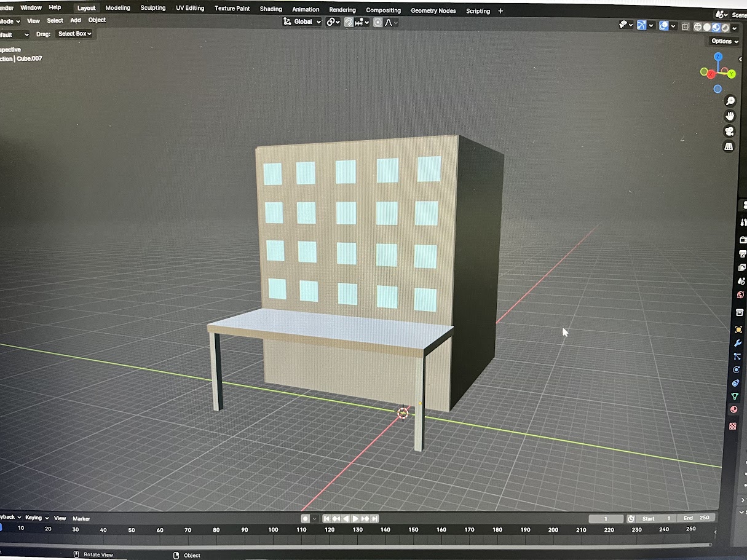Switch perspective/orthographic with the grid icon

pyautogui.click(x=729, y=147)
